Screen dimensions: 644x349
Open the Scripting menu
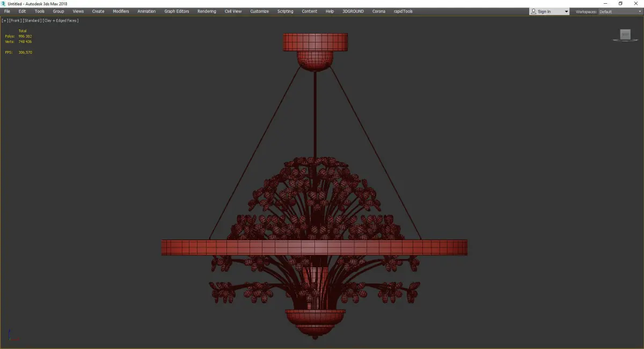click(285, 11)
